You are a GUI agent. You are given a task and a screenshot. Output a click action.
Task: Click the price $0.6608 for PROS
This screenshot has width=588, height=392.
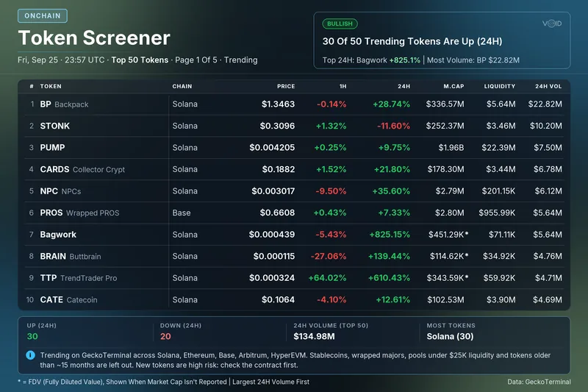pyautogui.click(x=277, y=213)
